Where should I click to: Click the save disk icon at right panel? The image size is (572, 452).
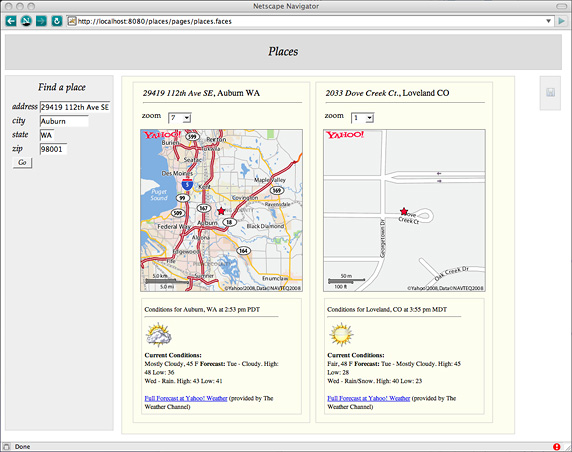(x=550, y=93)
